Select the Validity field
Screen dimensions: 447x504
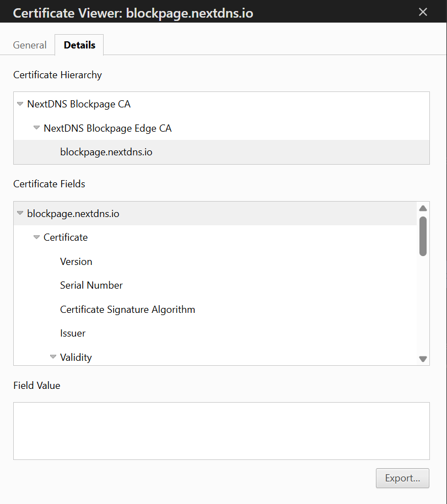tap(76, 357)
